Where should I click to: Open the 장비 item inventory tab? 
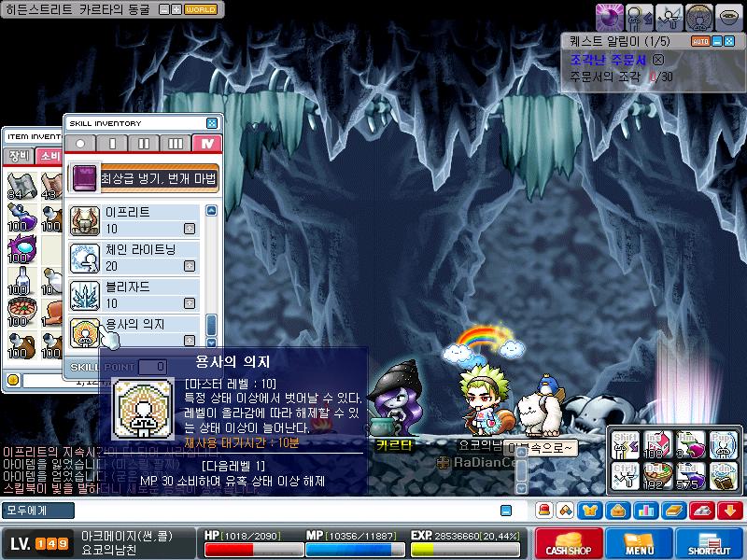tap(19, 156)
